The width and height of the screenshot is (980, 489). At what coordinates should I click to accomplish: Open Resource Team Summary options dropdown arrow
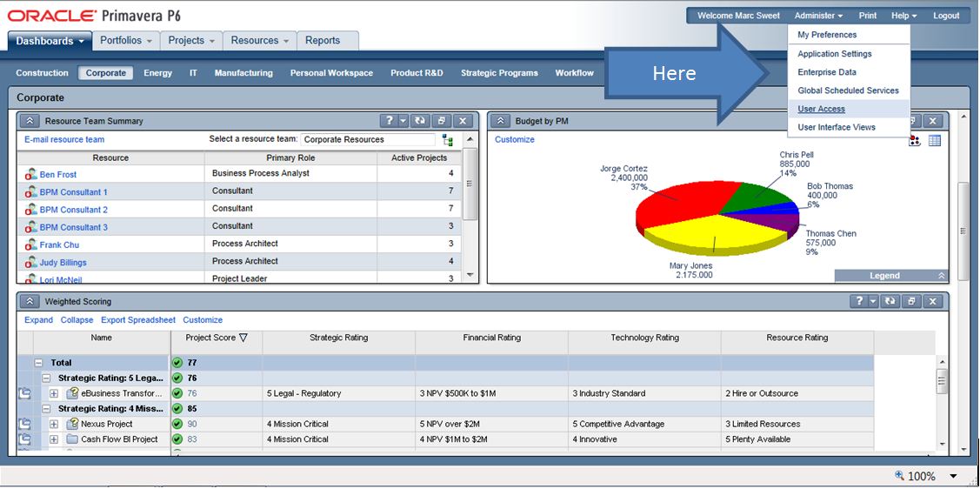point(403,121)
